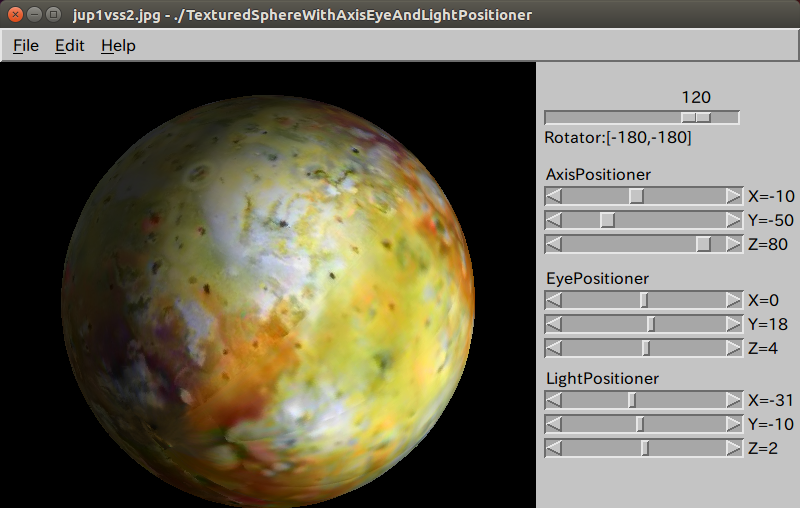Click AxisPositioner Y=-50 slider thumb
Viewport: 800px width, 508px height.
pyautogui.click(x=607, y=220)
